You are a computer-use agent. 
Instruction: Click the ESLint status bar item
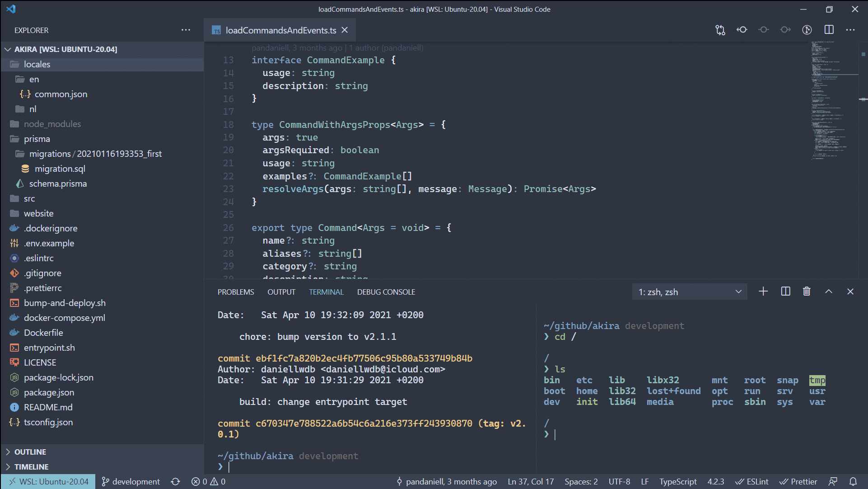pyautogui.click(x=752, y=482)
